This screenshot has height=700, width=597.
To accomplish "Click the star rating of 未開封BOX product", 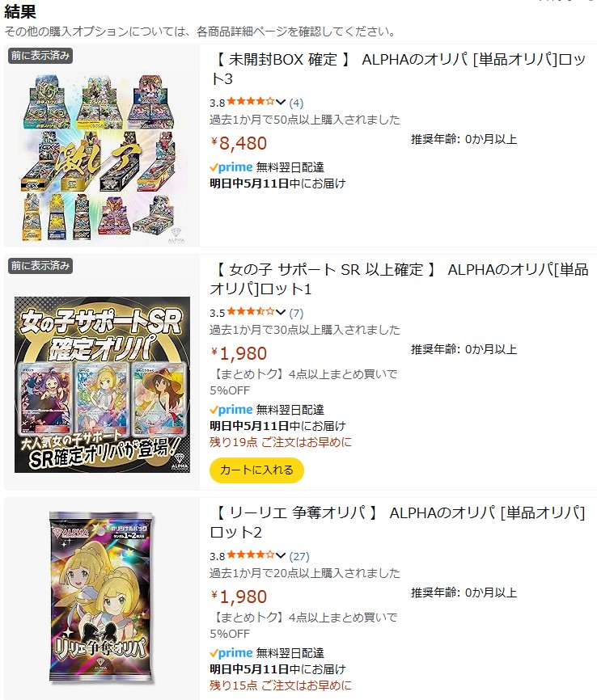I will pyautogui.click(x=250, y=102).
